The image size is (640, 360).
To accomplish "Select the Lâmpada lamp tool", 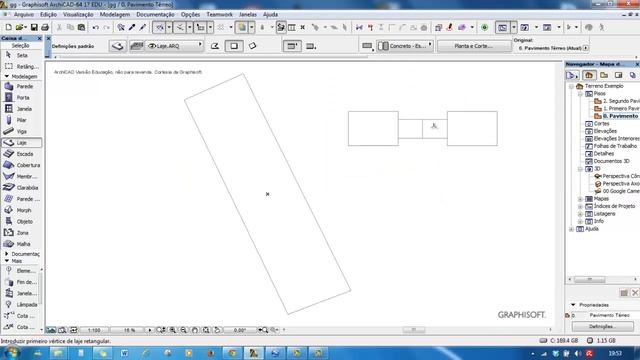I will coord(21,304).
